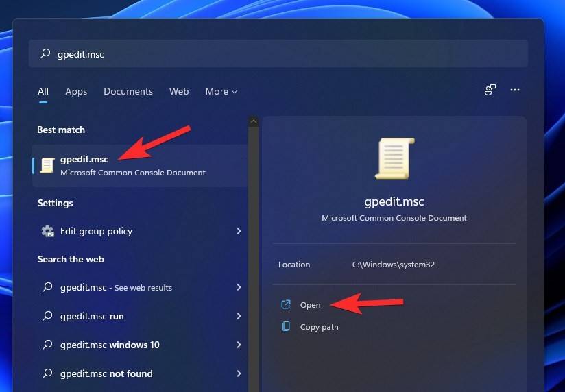Click Open in the preview pane
The width and height of the screenshot is (565, 392).
coord(310,305)
